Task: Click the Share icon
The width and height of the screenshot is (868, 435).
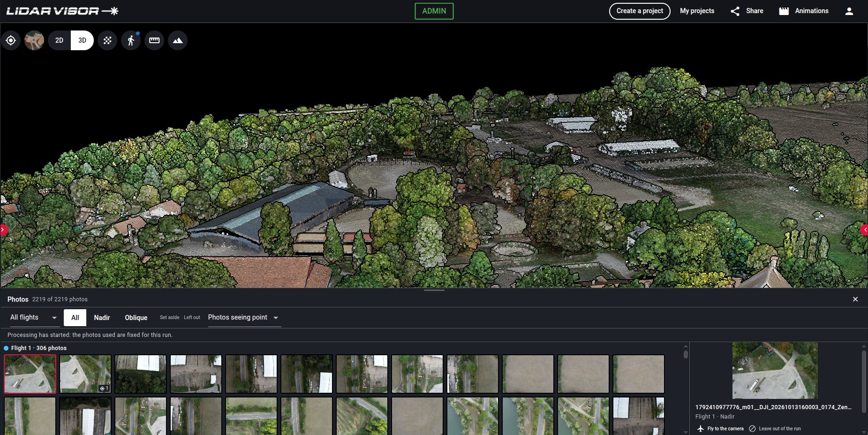Action: (x=735, y=11)
